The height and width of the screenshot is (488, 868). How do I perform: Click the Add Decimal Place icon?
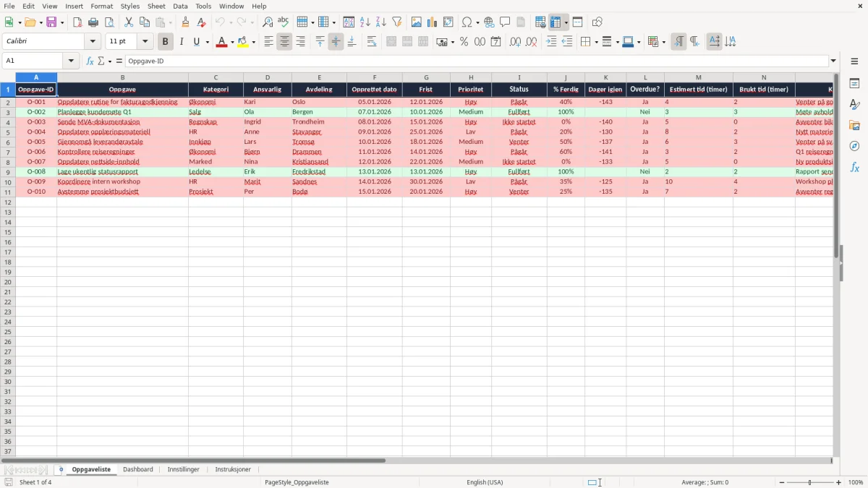[x=516, y=42]
